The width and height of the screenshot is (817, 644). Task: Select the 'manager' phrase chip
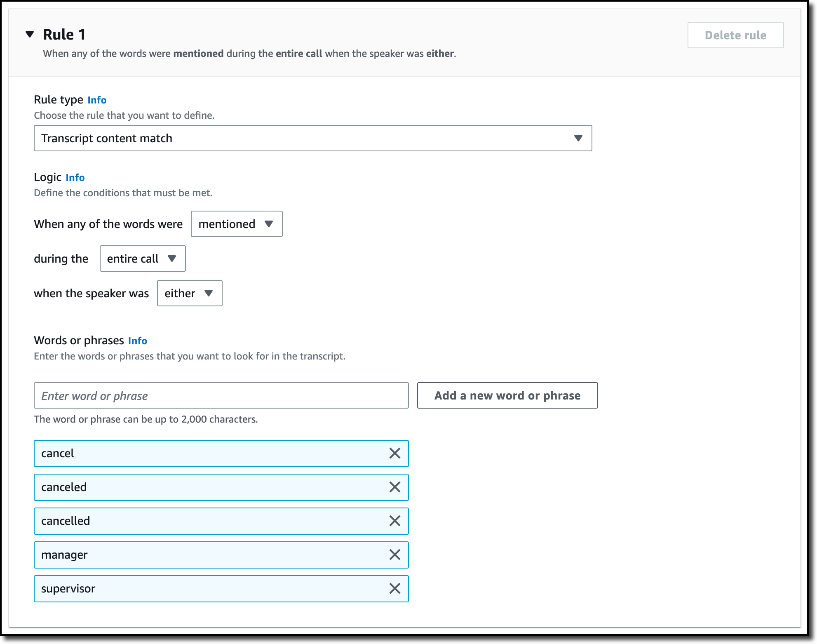point(206,555)
